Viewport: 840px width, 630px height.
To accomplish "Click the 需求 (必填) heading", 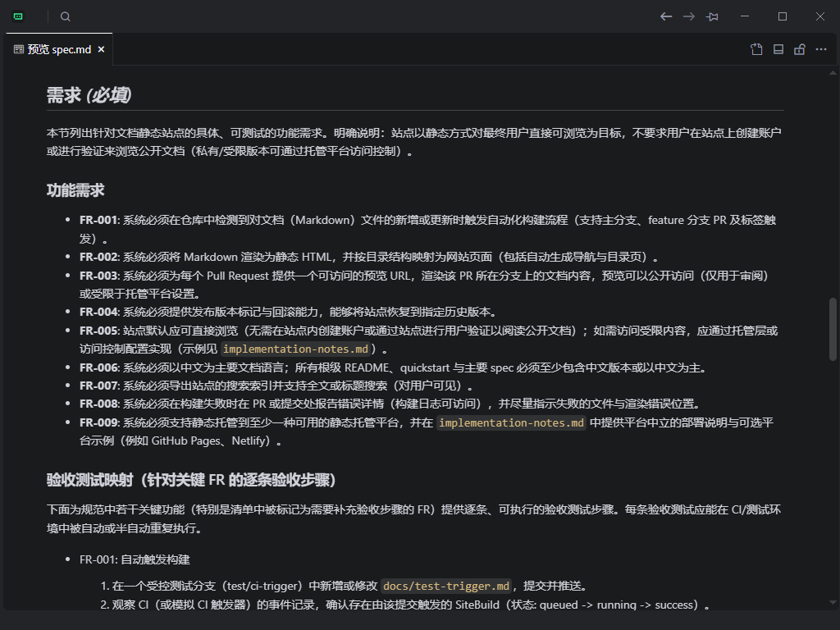I will [x=89, y=95].
